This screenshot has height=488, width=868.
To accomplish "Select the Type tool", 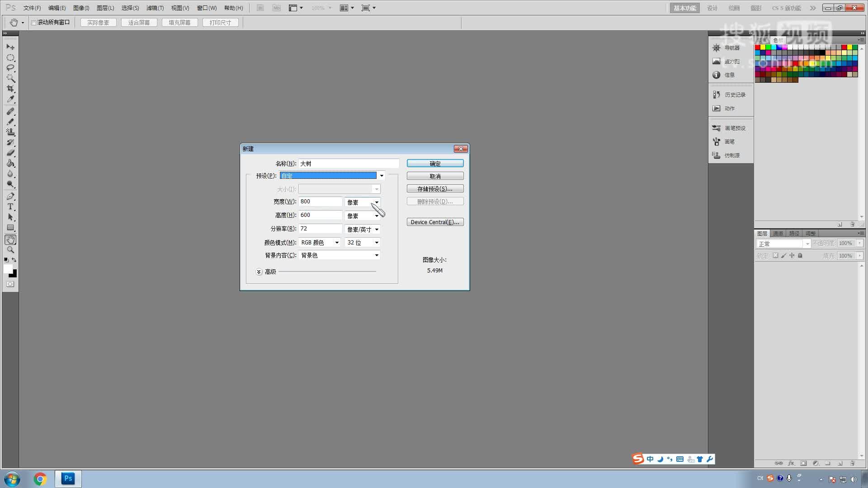I will (10, 207).
